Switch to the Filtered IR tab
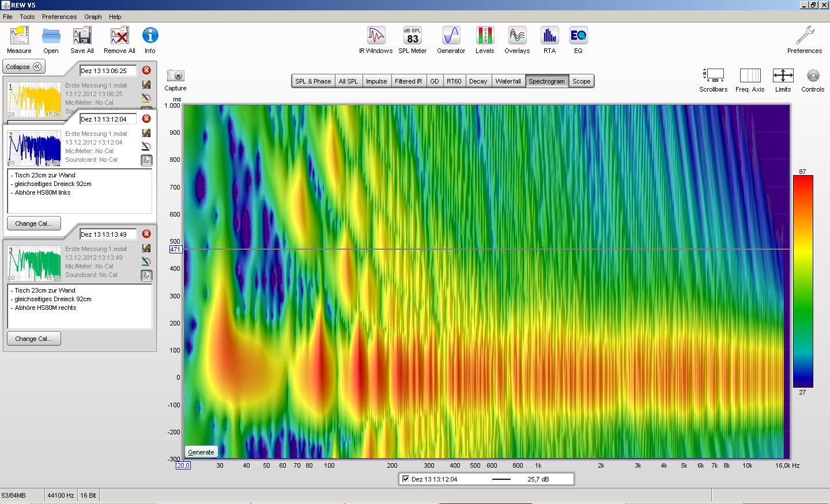The image size is (830, 504). (409, 81)
